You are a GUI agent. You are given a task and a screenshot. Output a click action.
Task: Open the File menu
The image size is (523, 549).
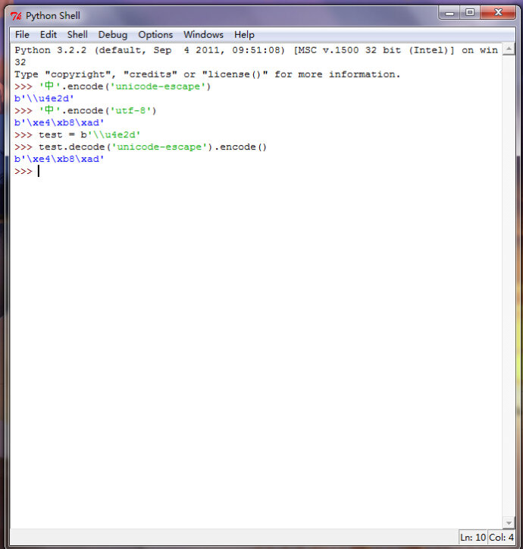tap(22, 35)
